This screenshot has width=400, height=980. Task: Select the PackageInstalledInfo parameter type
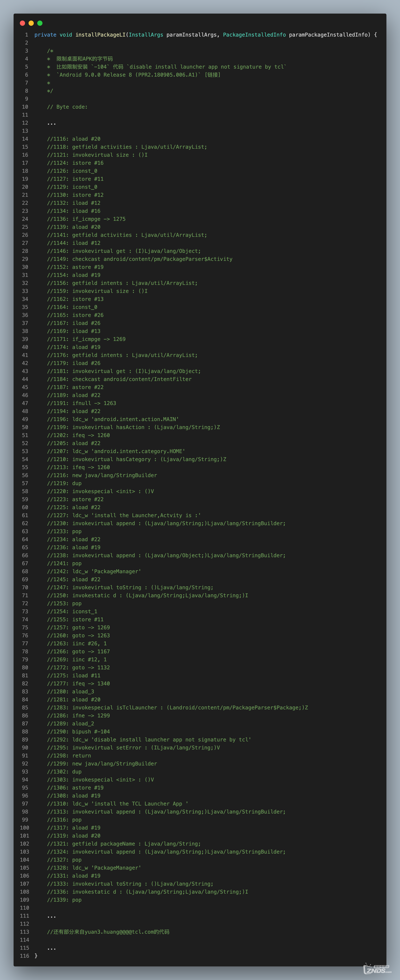(x=254, y=35)
